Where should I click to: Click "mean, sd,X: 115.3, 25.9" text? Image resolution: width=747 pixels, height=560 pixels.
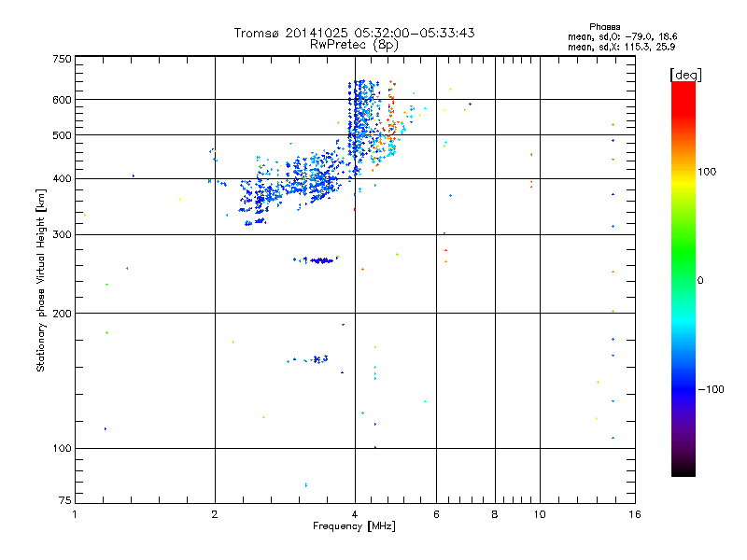click(x=621, y=47)
